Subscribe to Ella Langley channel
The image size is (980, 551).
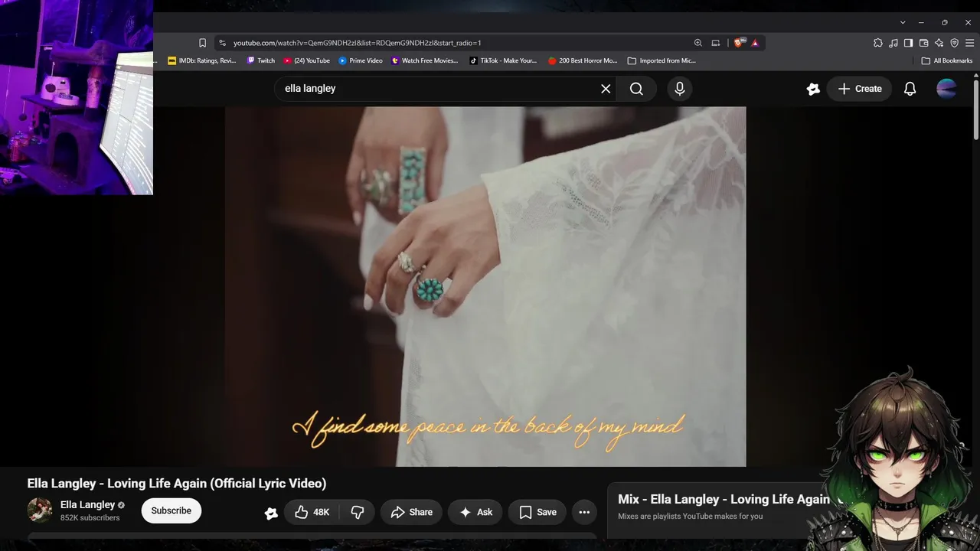171,510
